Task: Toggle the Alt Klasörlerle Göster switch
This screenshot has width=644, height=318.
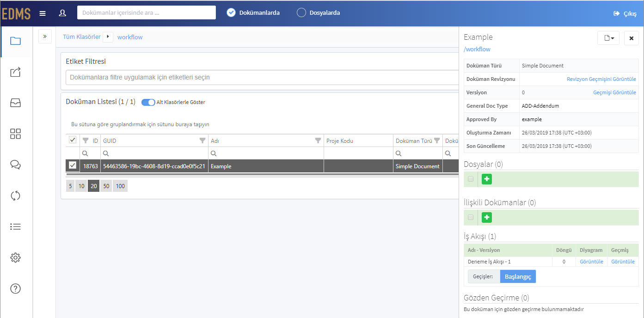Action: click(148, 102)
